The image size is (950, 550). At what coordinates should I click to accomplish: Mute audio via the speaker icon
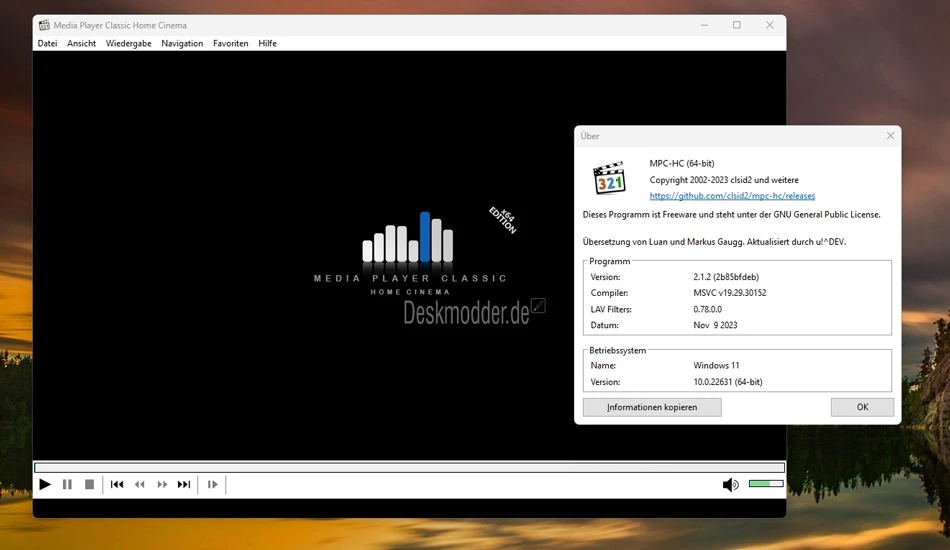click(x=731, y=485)
